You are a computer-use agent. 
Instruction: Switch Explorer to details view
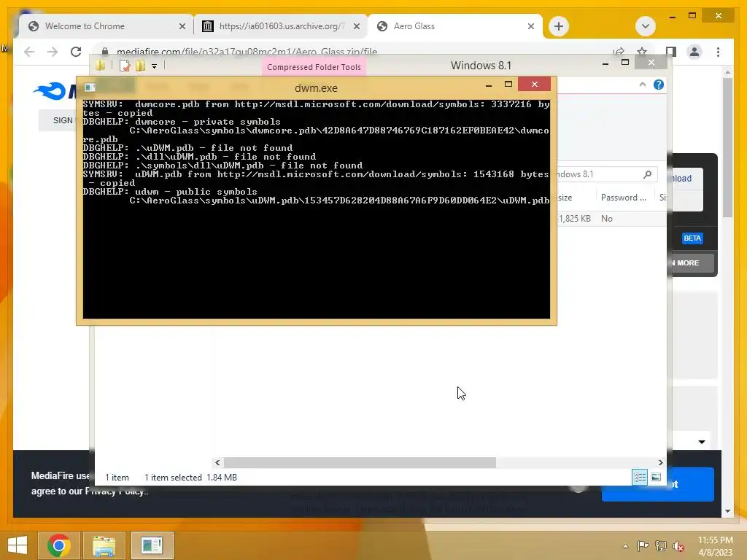coord(640,477)
